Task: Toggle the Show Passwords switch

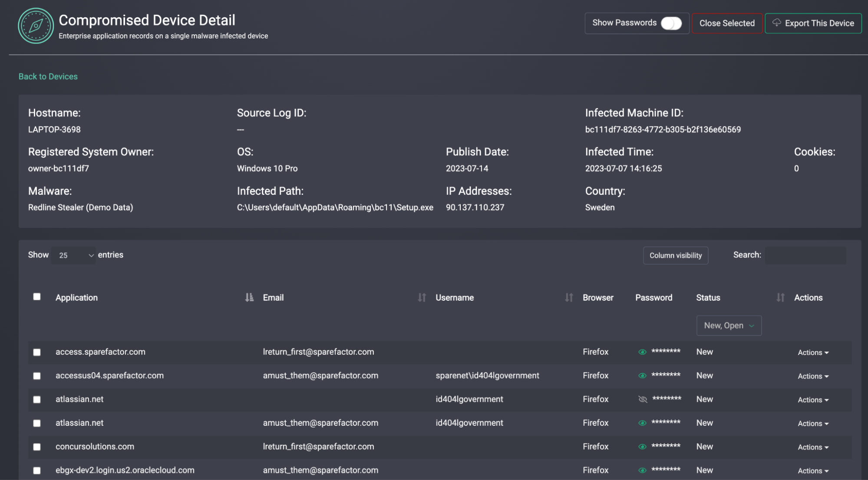Action: [671, 23]
